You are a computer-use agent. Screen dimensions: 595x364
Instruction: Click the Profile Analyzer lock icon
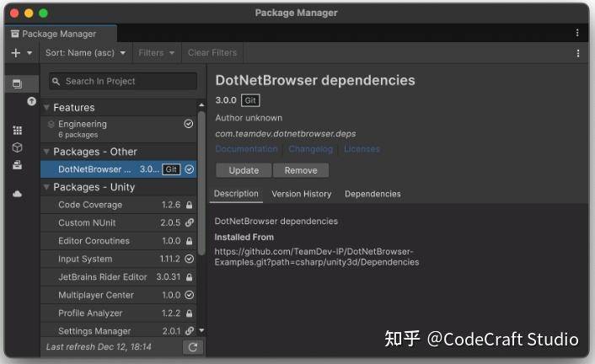coord(189,313)
